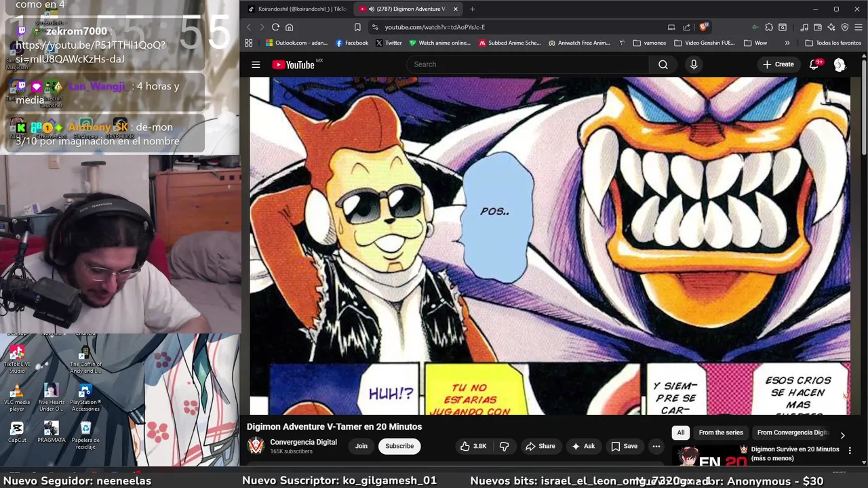Open the Video Genshin FUE bookmarks folder
This screenshot has width=868, height=488.
(x=704, y=43)
